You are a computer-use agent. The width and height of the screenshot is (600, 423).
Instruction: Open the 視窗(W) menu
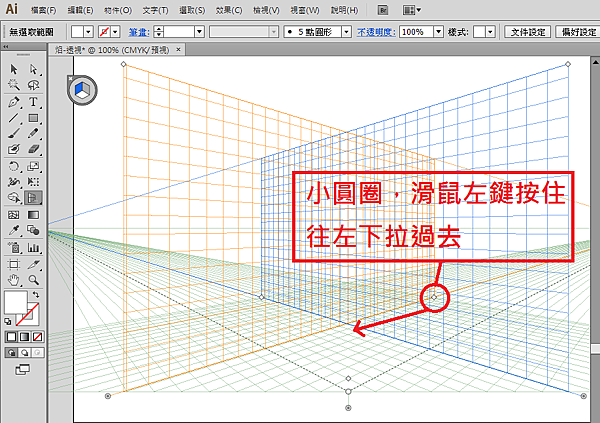305,10
